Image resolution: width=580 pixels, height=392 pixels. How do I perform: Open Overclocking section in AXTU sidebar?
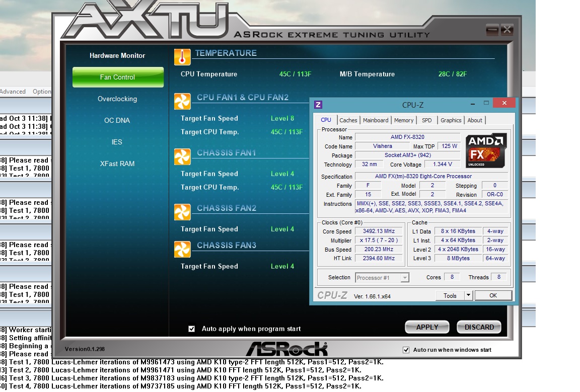117,99
